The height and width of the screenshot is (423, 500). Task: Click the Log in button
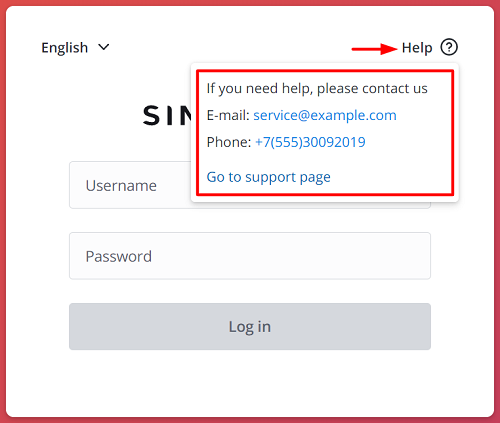pos(250,327)
